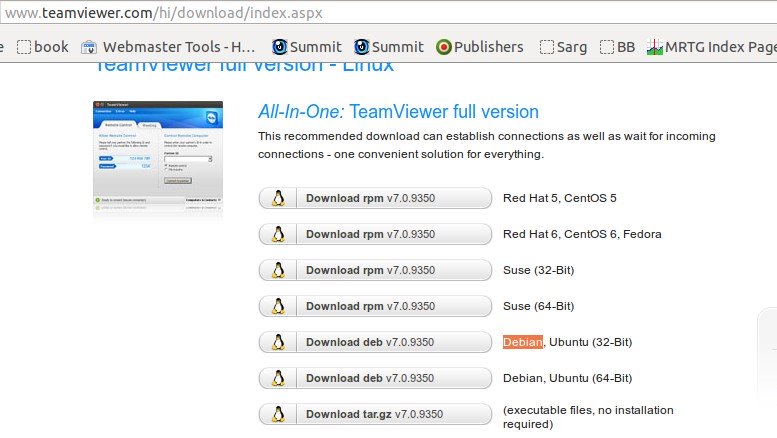Click the Suse (64-Bit) label

[x=539, y=306]
